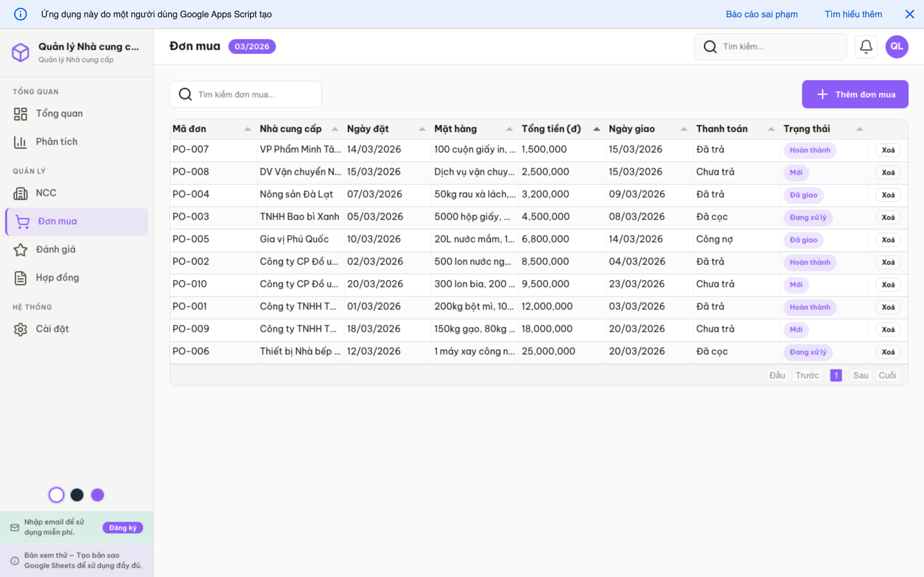Image resolution: width=924 pixels, height=577 pixels.
Task: Enable the purple theme
Action: [97, 495]
